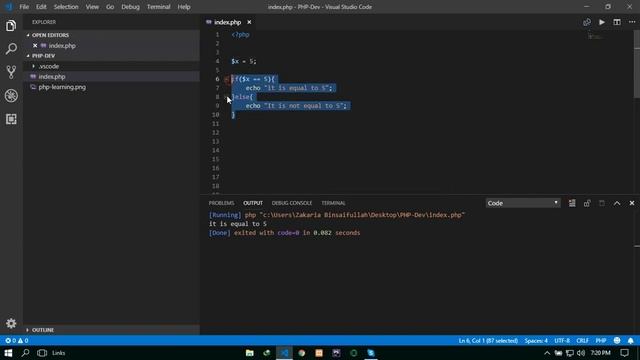Open the View menu
This screenshot has height=360, width=640.
click(x=92, y=7)
